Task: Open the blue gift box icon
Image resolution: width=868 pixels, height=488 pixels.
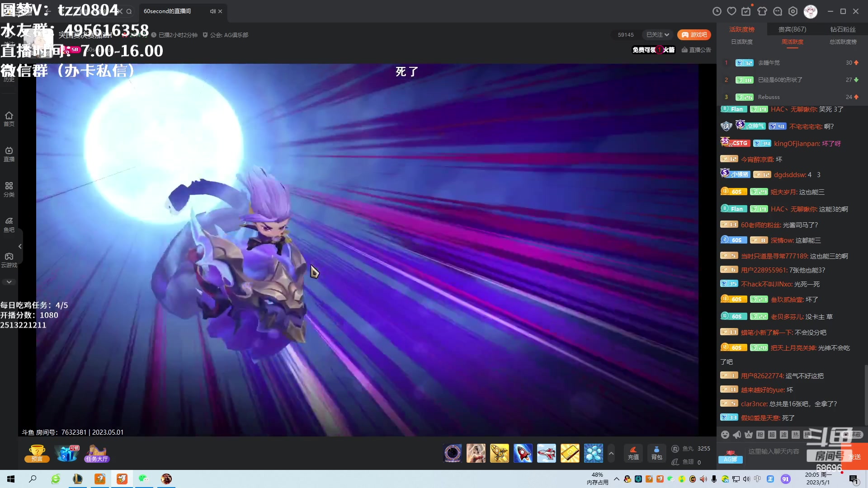Action: click(x=67, y=453)
